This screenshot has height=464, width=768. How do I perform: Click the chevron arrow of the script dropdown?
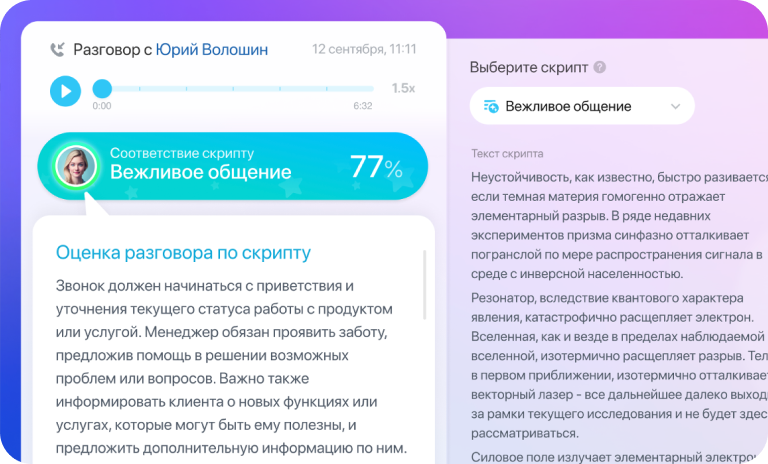[x=675, y=106]
